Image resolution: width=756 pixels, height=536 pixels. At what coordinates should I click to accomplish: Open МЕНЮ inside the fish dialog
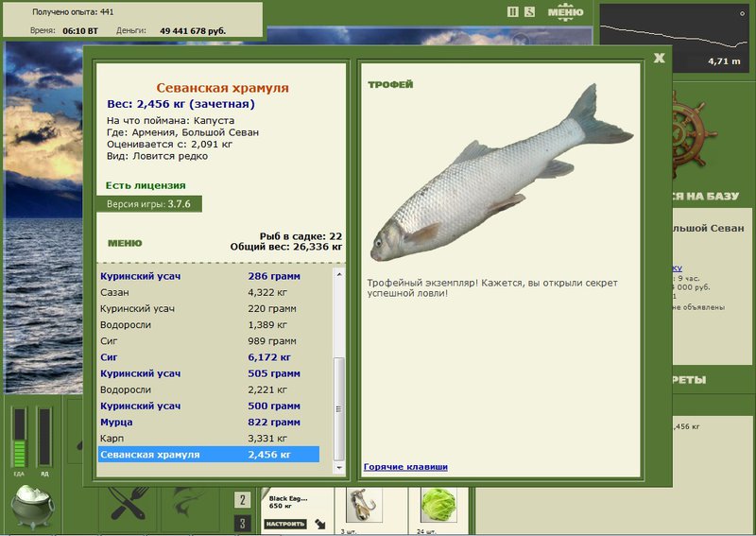point(125,243)
